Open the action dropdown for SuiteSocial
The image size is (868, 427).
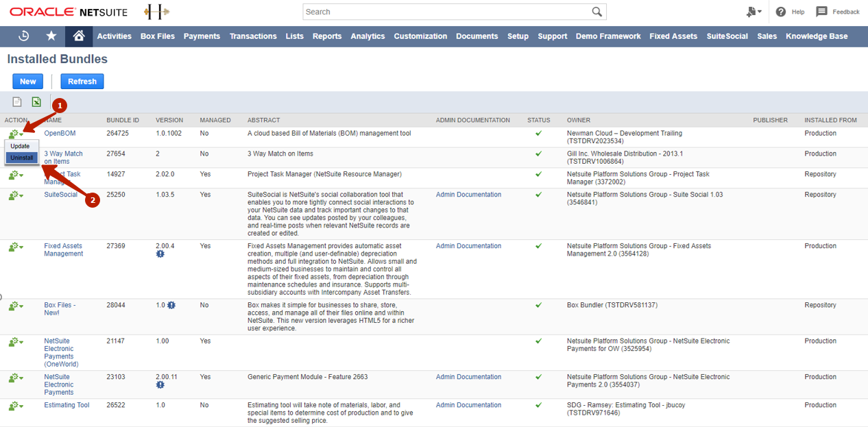16,196
